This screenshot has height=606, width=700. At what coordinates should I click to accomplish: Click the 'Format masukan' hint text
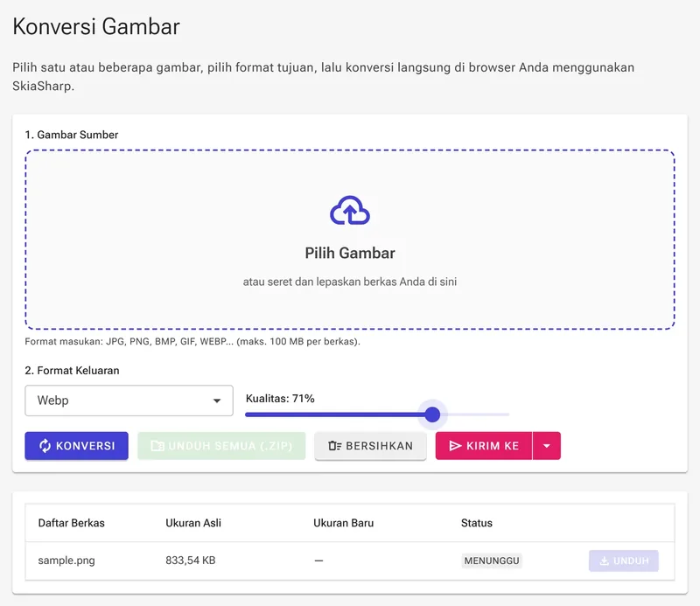(192, 341)
